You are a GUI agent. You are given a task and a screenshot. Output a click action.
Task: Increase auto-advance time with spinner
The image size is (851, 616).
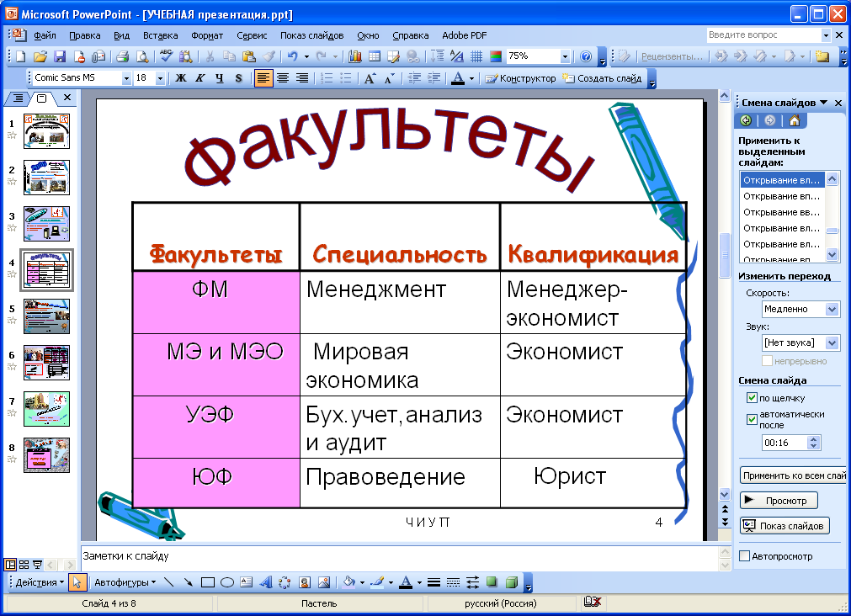pos(813,439)
